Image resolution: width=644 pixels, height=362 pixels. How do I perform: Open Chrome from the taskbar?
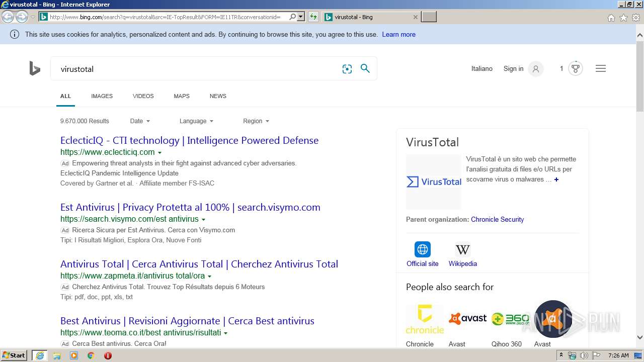point(91,355)
